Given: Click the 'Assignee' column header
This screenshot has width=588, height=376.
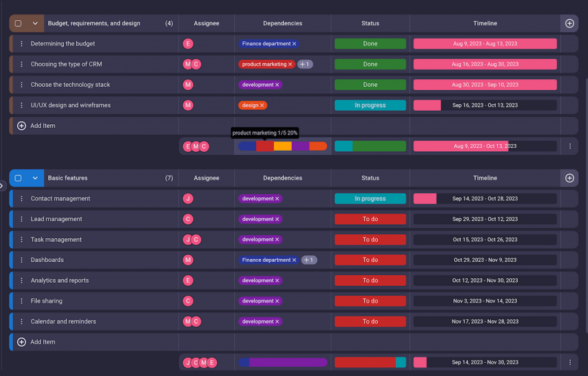Looking at the screenshot, I should click(x=206, y=23).
